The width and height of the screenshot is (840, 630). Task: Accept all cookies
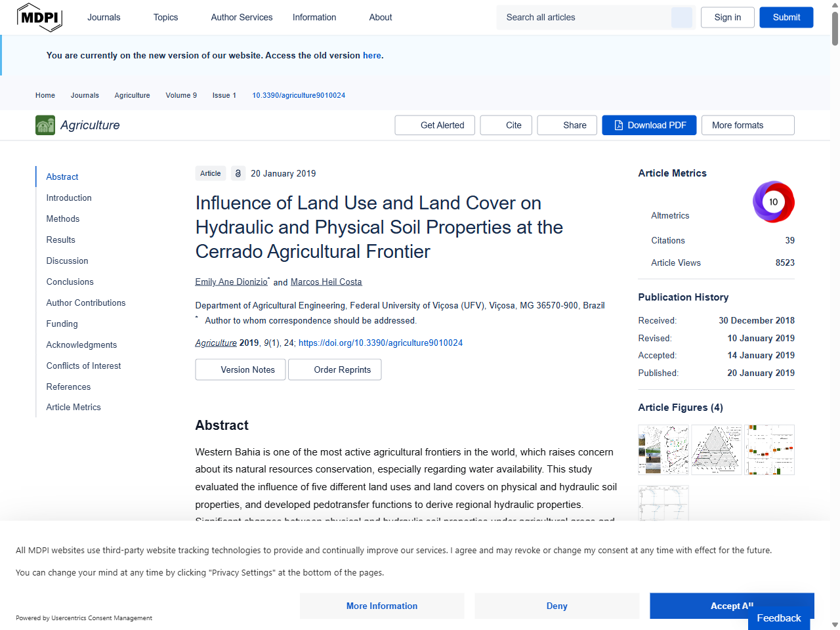[732, 606]
